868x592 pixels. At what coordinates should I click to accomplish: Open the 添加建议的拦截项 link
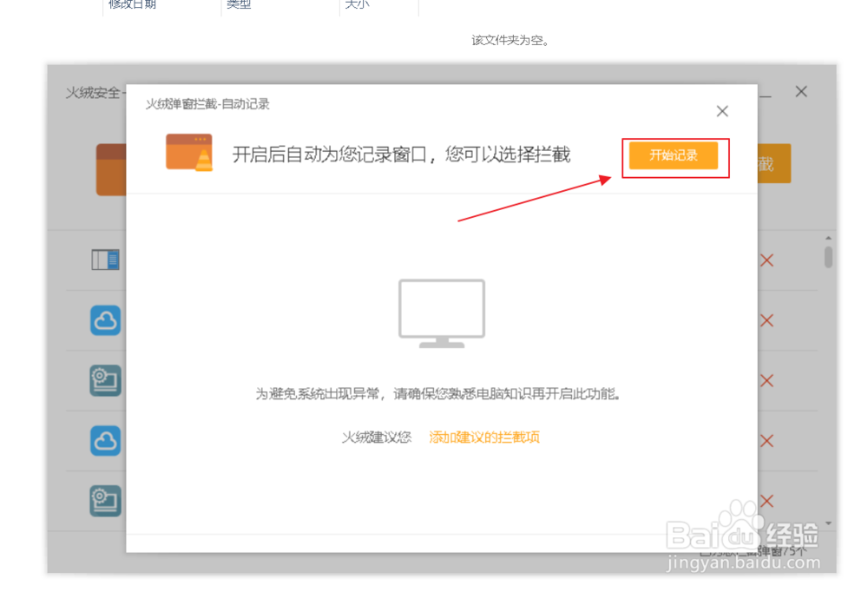coord(484,437)
